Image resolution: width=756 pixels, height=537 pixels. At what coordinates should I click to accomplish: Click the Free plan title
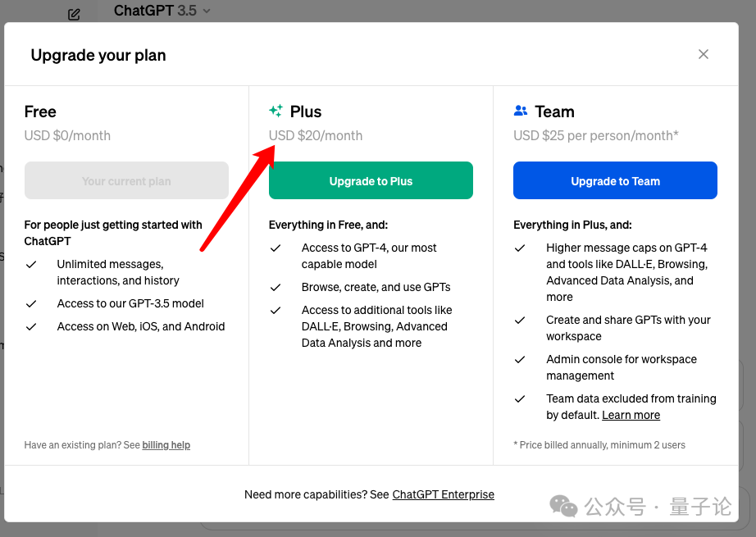pyautogui.click(x=40, y=111)
